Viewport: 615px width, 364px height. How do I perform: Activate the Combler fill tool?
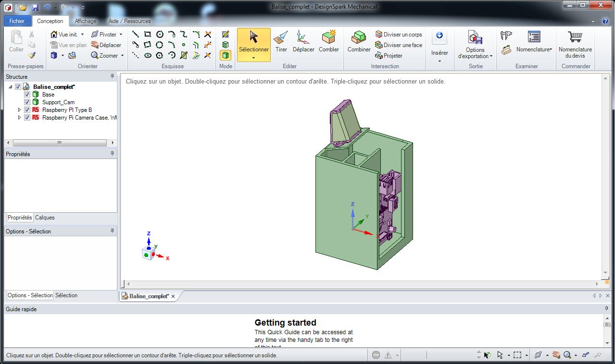click(x=329, y=42)
